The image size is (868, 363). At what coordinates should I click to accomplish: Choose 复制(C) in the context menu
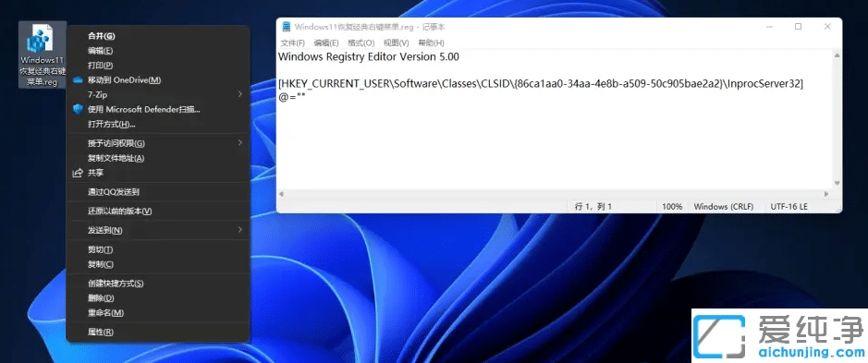coord(158,264)
